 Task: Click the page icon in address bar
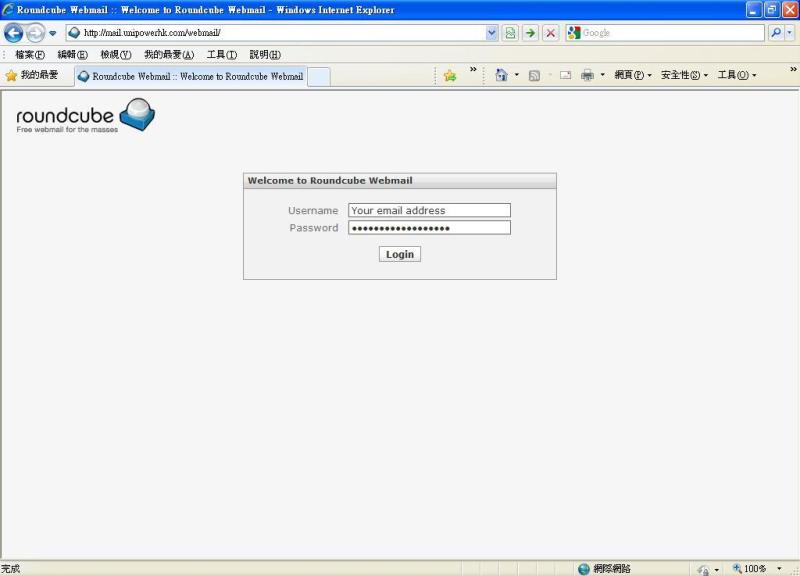pyautogui.click(x=74, y=33)
